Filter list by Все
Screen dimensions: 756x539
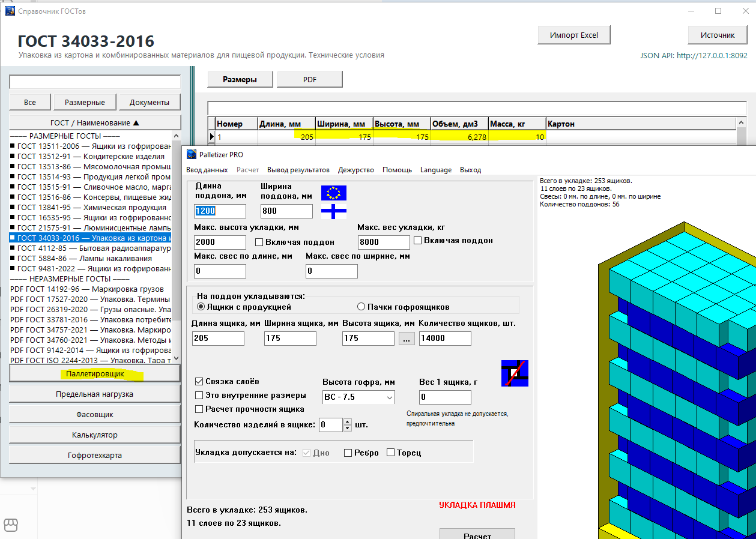pos(30,102)
